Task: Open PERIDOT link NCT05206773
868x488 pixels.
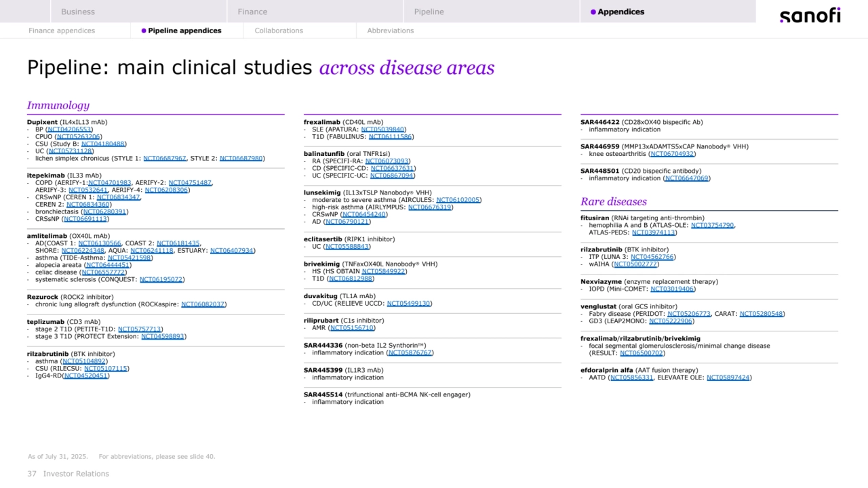Action: tap(689, 314)
